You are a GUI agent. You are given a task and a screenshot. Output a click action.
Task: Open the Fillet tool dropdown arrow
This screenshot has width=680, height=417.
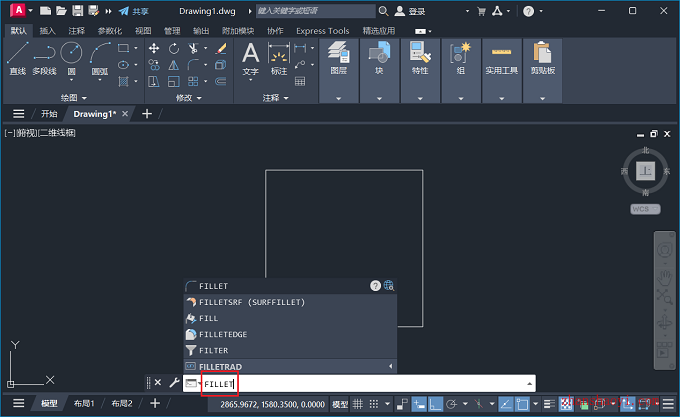[x=206, y=65]
